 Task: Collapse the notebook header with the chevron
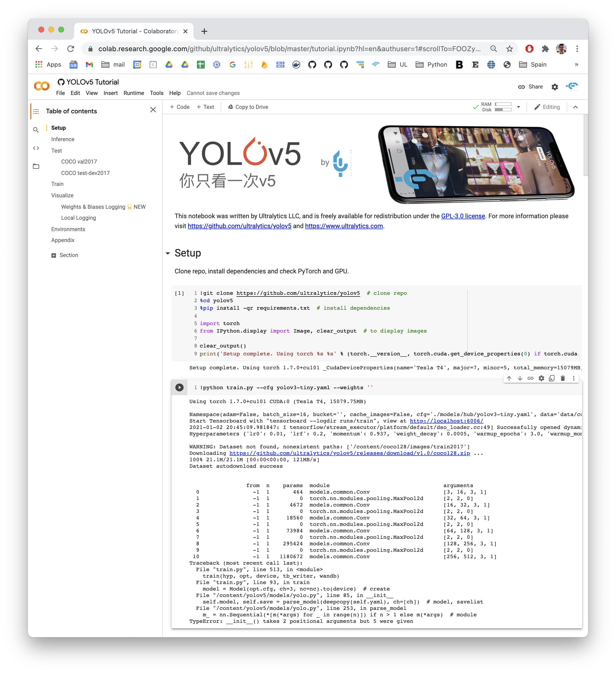point(575,107)
